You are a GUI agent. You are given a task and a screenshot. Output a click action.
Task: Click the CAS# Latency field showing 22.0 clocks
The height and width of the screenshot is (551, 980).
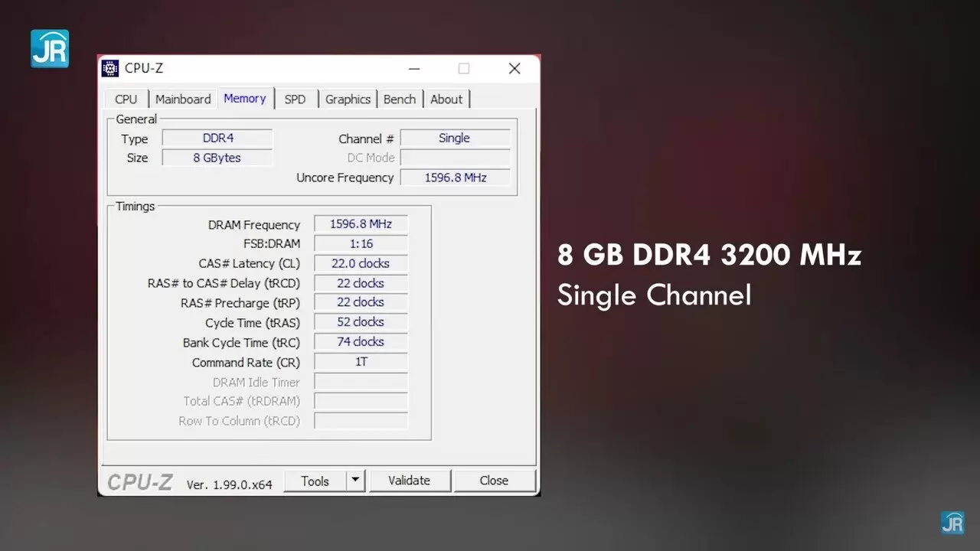(x=361, y=262)
